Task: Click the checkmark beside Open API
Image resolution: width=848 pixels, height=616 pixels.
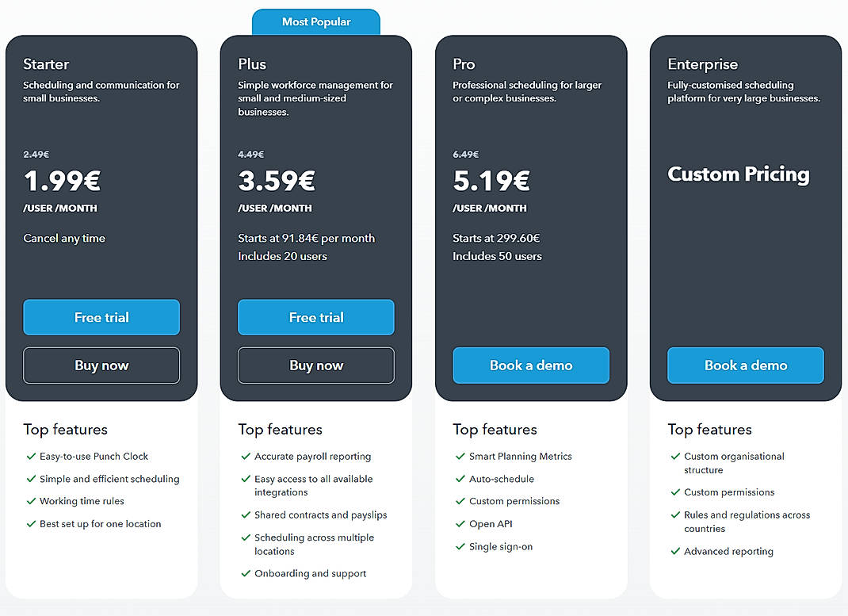Action: click(x=460, y=524)
